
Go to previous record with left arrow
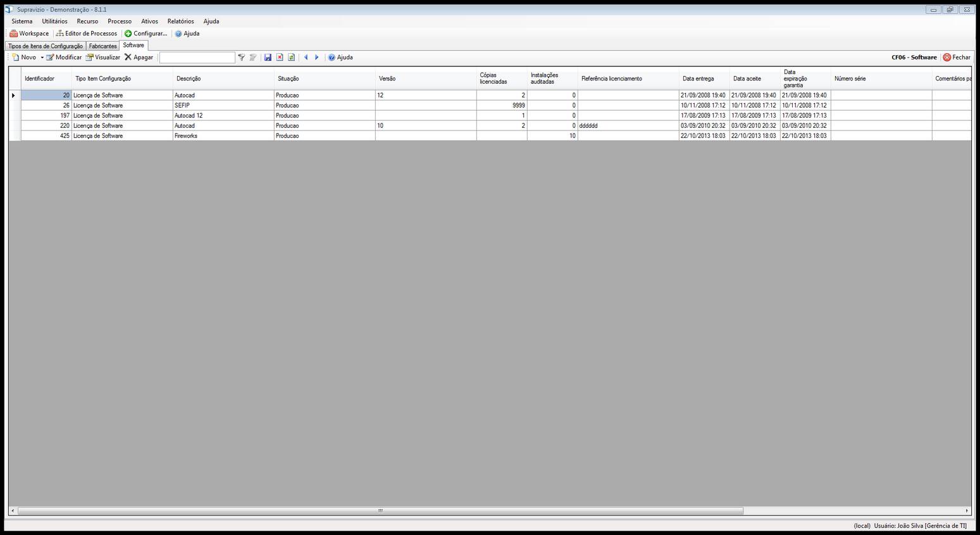click(x=306, y=57)
